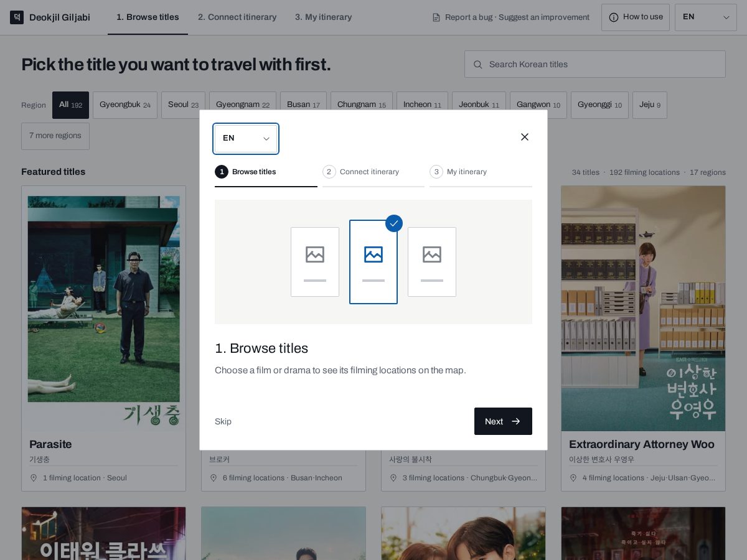Filter by Incheon region
The image size is (747, 560).
tap(422, 105)
